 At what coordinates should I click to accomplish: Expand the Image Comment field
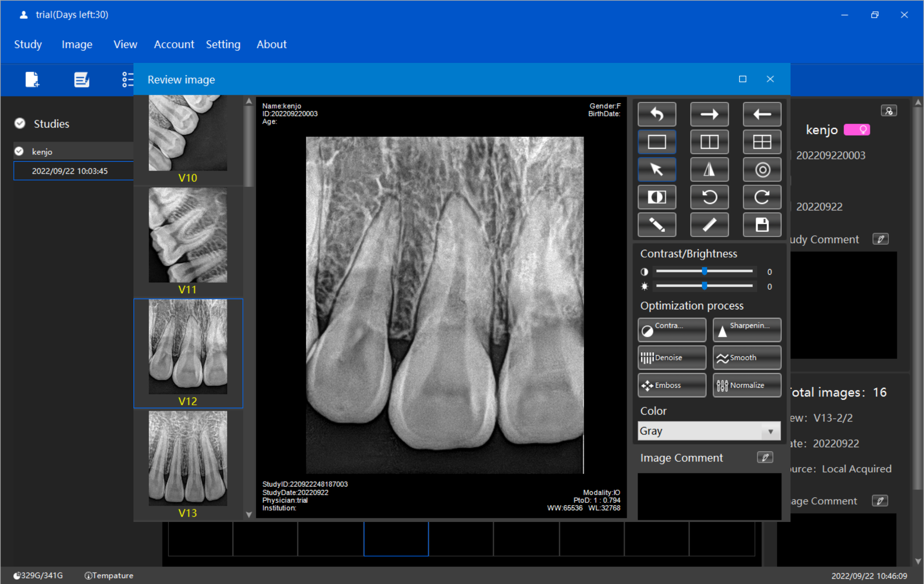[x=765, y=458]
